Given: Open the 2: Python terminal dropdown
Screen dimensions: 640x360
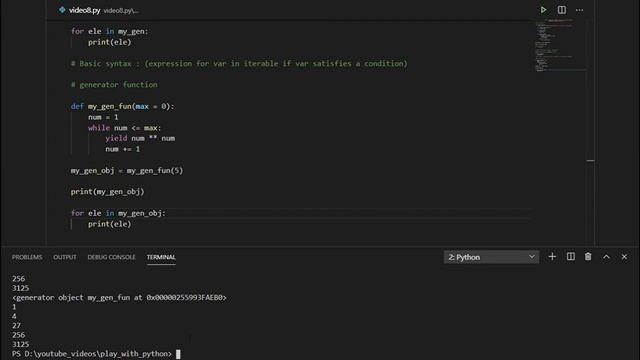Looking at the screenshot, I should [x=491, y=257].
